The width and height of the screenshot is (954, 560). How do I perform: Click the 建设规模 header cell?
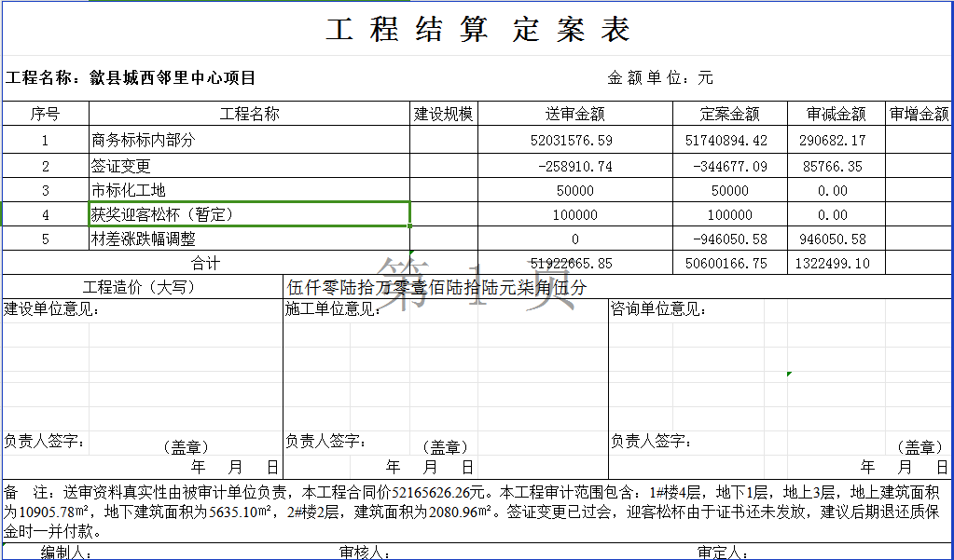pyautogui.click(x=444, y=115)
